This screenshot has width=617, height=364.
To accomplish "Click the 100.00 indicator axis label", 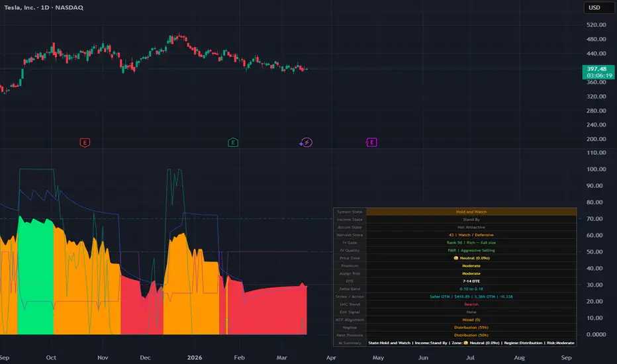I will [596, 169].
